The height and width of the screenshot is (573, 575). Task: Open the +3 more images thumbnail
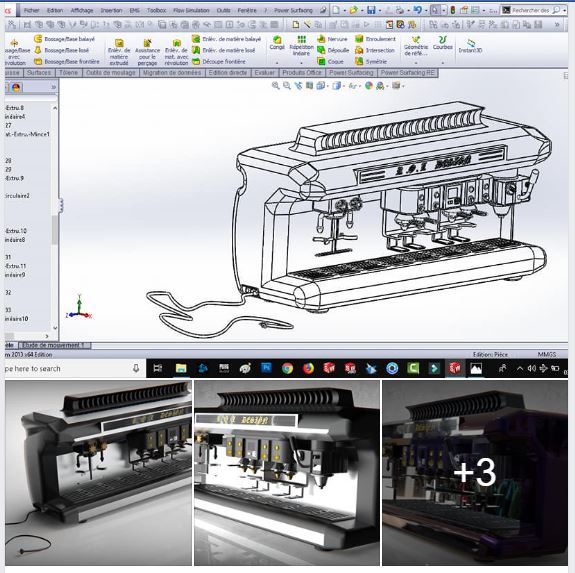tap(475, 473)
